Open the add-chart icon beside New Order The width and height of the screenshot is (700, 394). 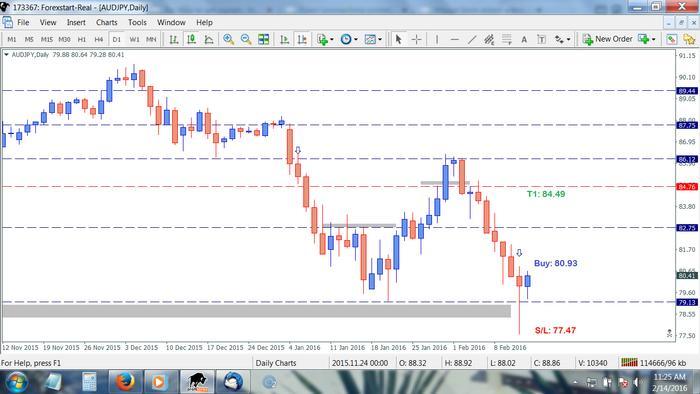643,39
